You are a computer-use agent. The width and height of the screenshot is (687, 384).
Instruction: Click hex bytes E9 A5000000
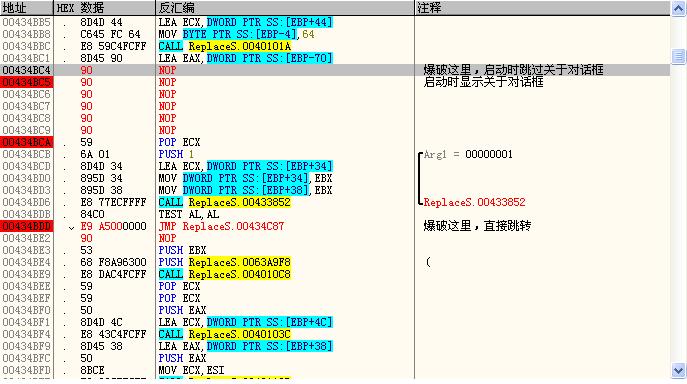[x=113, y=226]
